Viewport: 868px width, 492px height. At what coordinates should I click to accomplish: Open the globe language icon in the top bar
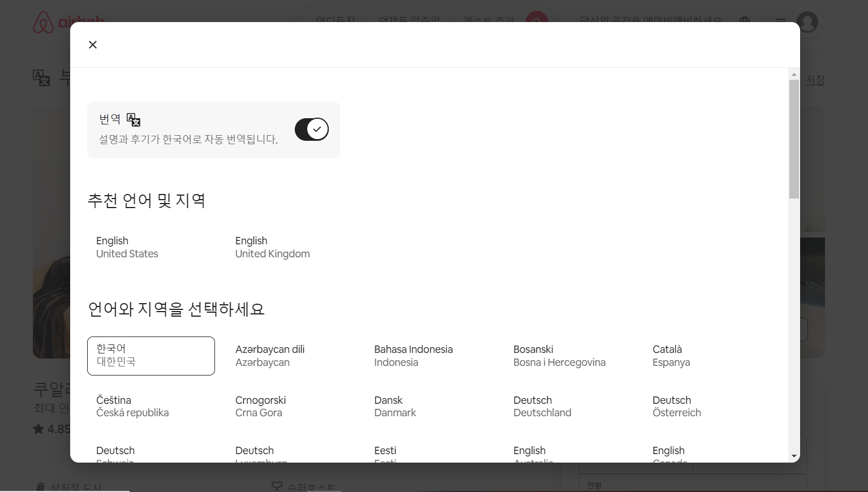[x=744, y=22]
